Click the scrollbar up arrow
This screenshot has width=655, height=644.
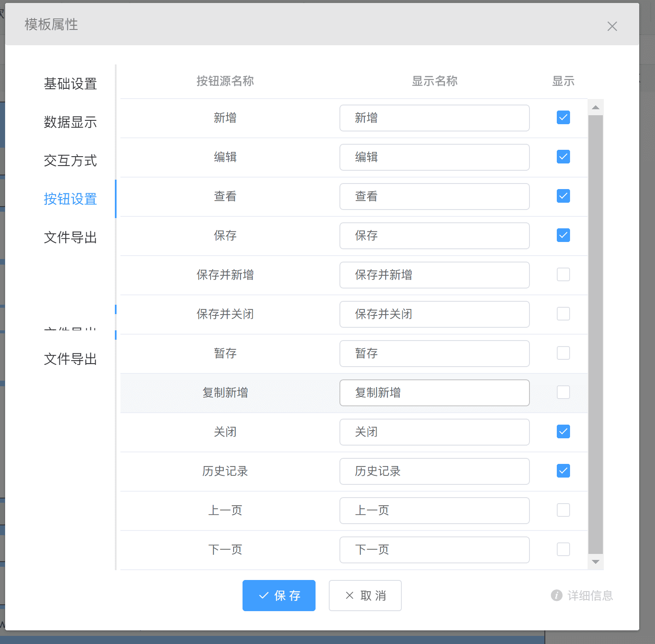[x=596, y=107]
